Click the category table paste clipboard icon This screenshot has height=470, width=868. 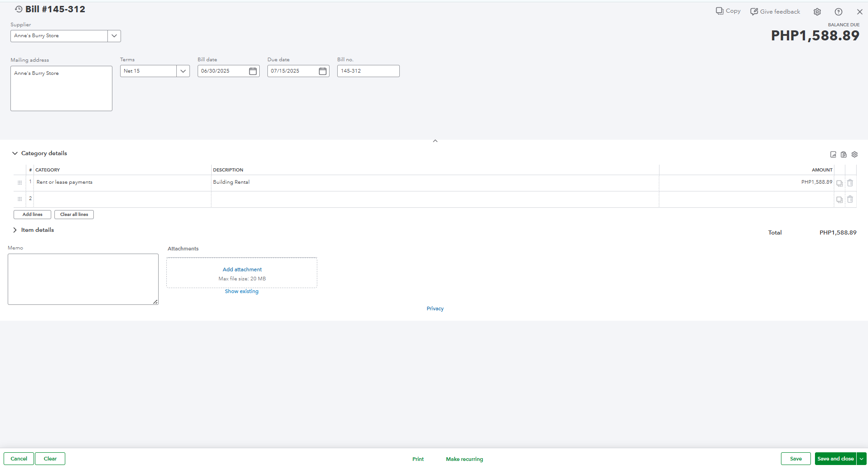pos(844,155)
